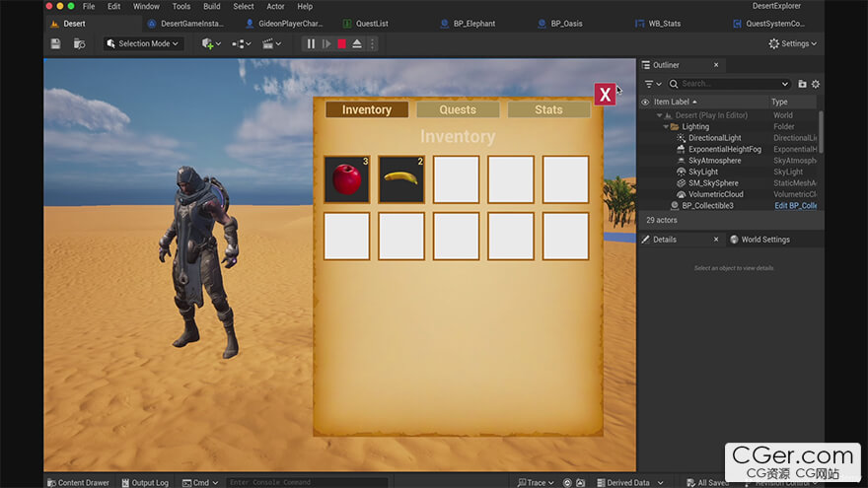The width and height of the screenshot is (868, 488).
Task: Open the Outliner filter options
Action: click(653, 84)
